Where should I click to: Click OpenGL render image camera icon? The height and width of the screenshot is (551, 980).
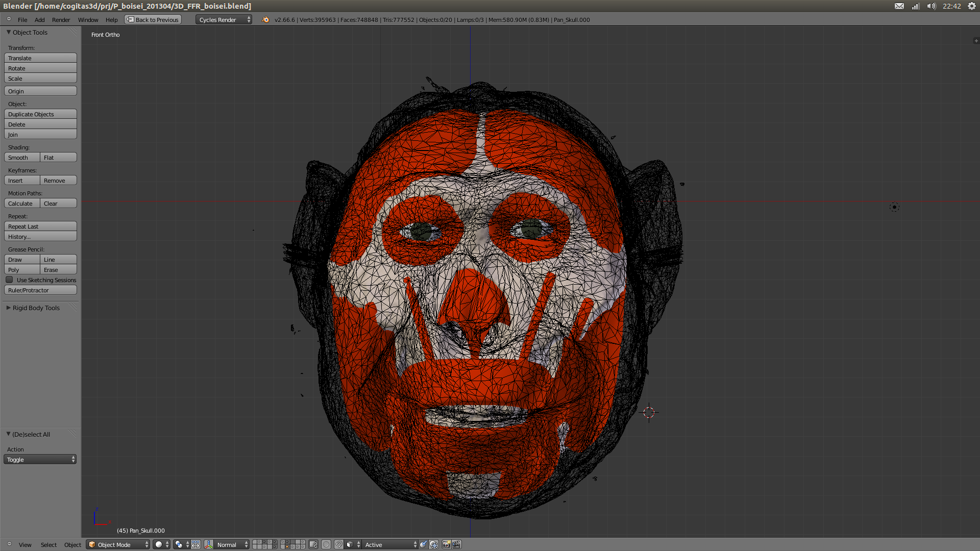[446, 544]
